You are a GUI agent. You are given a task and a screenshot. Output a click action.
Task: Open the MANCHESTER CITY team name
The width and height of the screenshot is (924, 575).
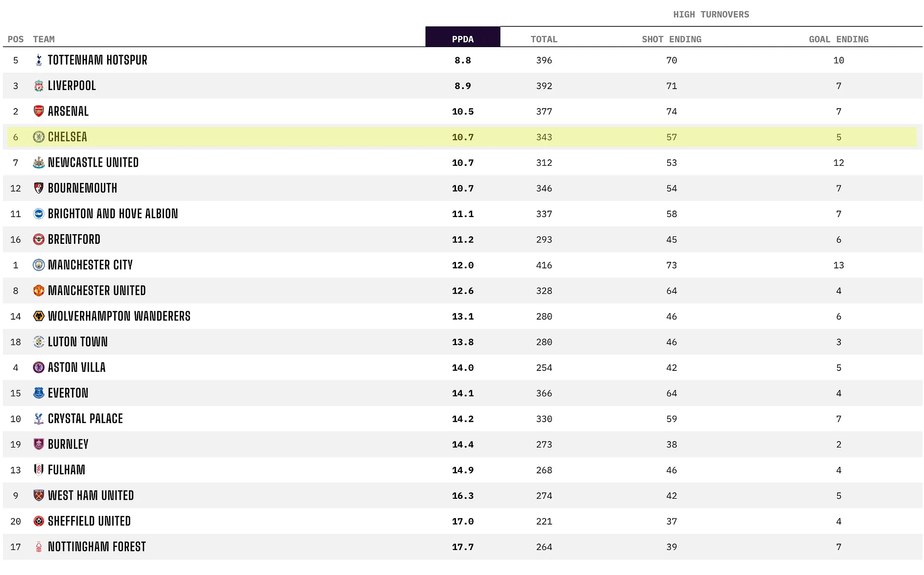[x=90, y=265]
